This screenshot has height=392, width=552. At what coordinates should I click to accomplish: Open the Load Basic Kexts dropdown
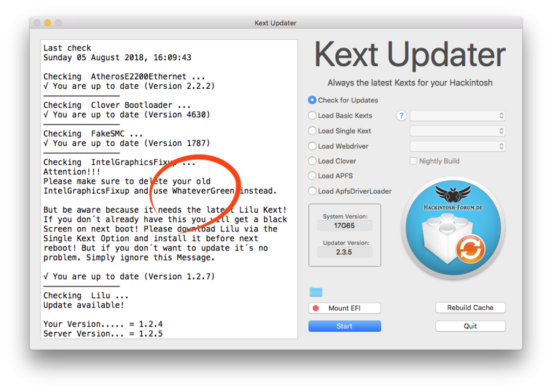coord(458,116)
